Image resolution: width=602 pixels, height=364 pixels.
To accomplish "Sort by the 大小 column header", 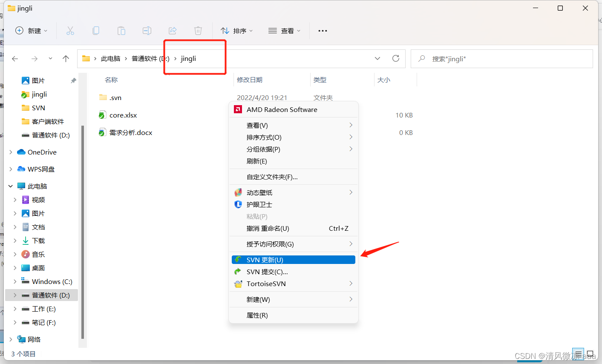I will [384, 80].
